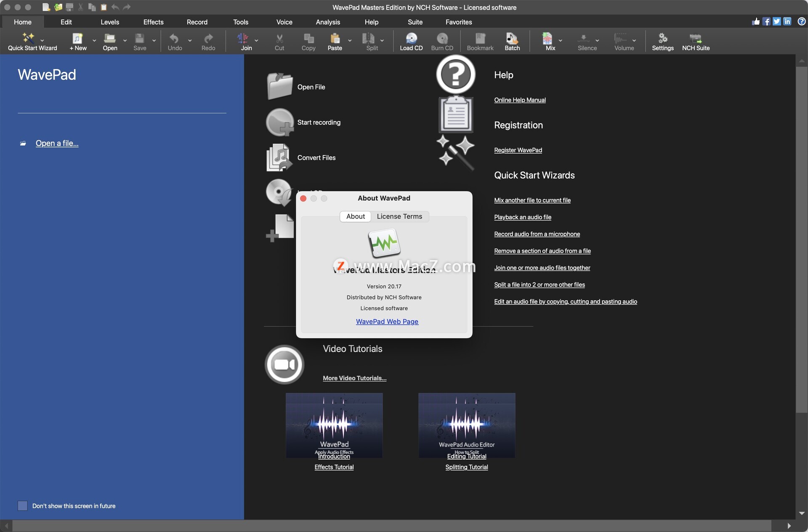The height and width of the screenshot is (532, 808).
Task: Check "Don't show this screen in future"
Action: click(23, 506)
